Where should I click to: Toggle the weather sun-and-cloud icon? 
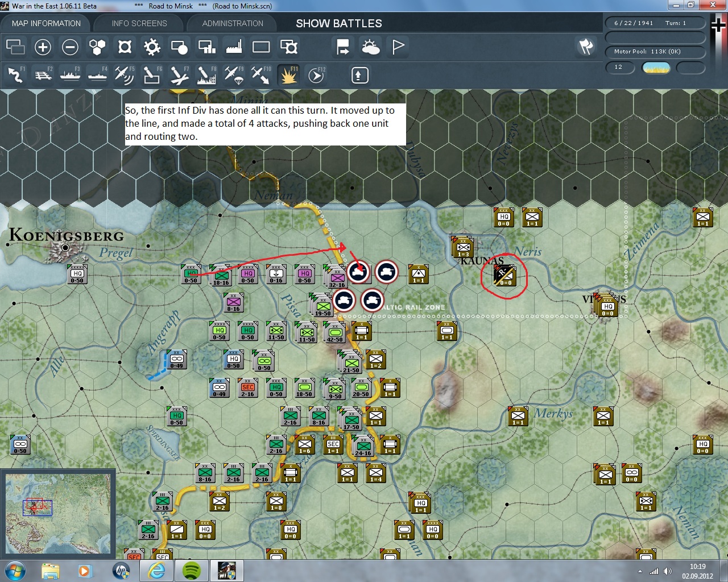coord(371,47)
